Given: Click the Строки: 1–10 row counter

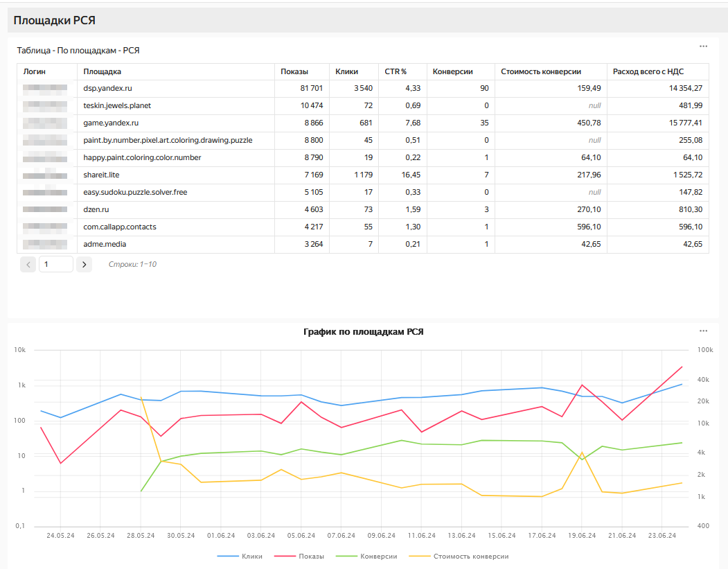Looking at the screenshot, I should [x=132, y=264].
